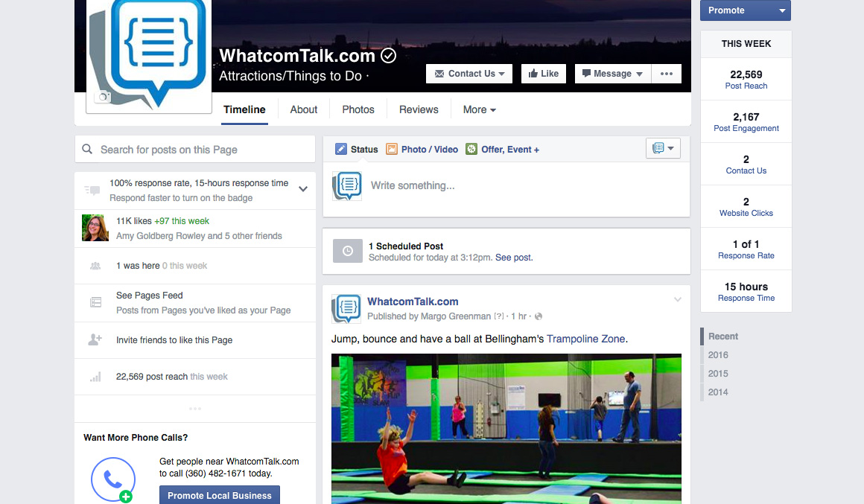This screenshot has height=504, width=864.
Task: Open the trampoline park post photo
Action: 506,429
